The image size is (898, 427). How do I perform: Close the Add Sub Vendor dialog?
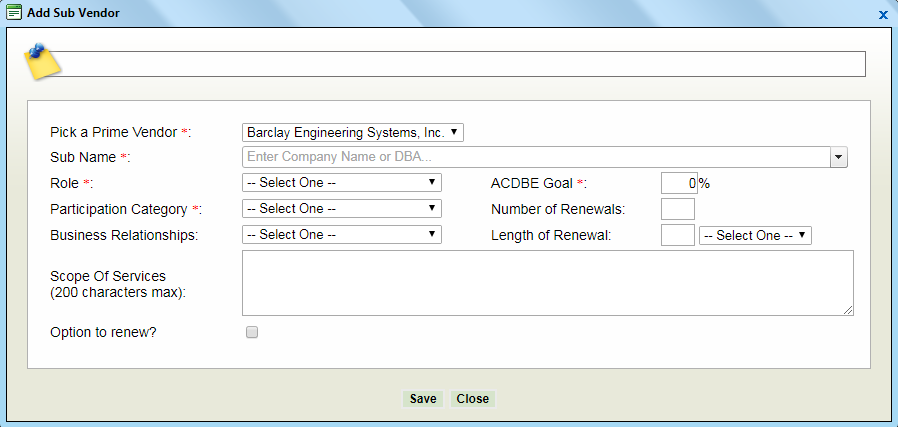click(x=883, y=15)
